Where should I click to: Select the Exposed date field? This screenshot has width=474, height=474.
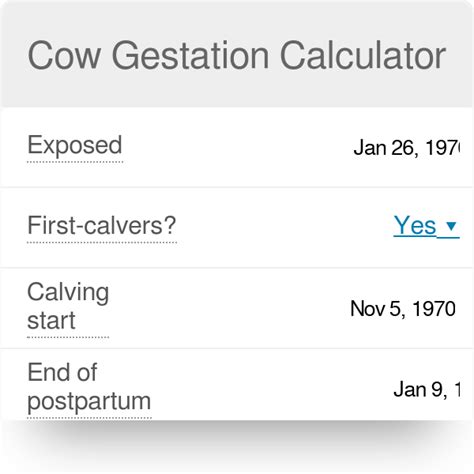click(407, 148)
